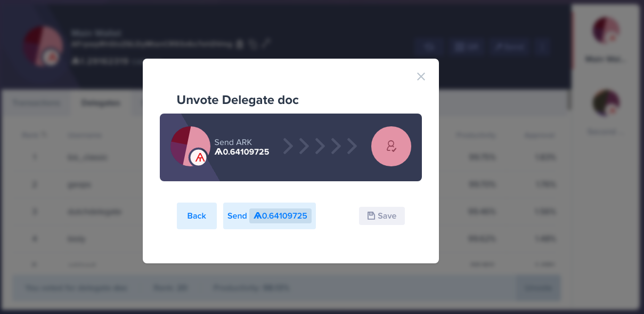Viewport: 644px width, 314px height.
Task: Click the sender wallet pie-chart avatar
Action: pos(190,147)
